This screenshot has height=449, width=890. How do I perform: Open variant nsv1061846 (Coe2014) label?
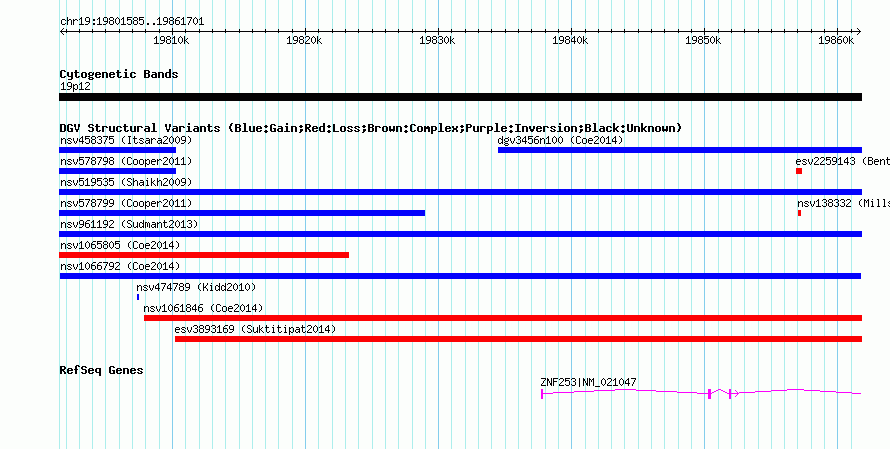point(203,308)
